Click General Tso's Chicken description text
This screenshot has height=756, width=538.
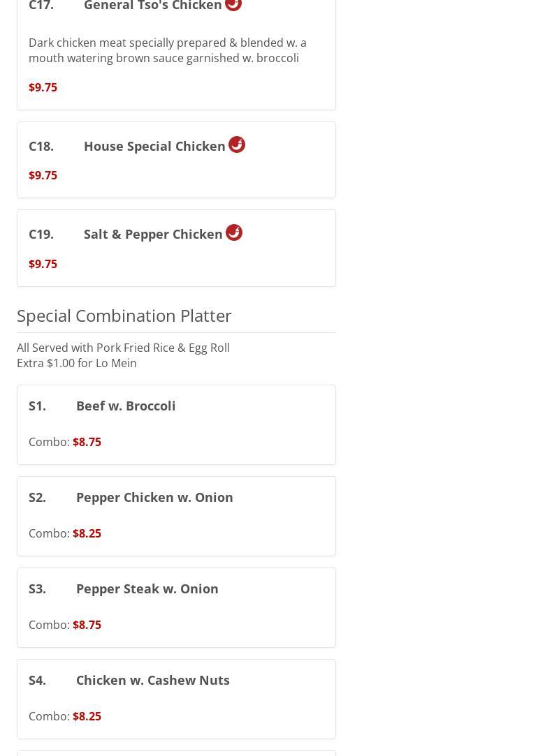168,50
